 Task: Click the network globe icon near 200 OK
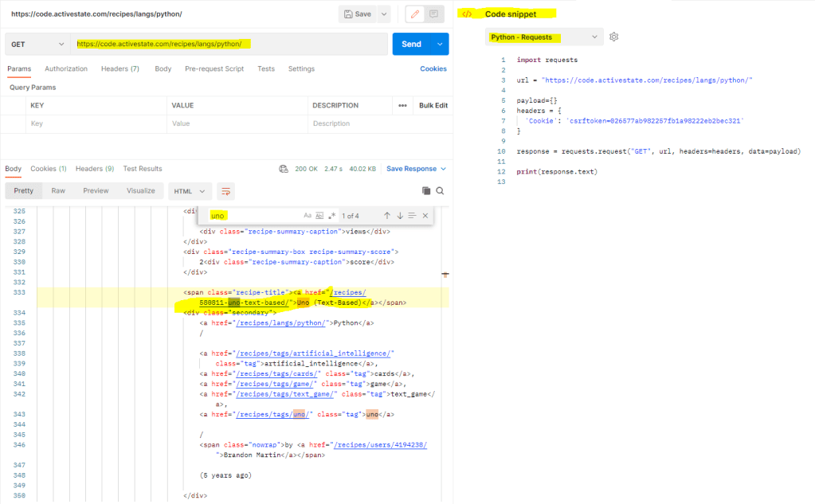(x=283, y=169)
